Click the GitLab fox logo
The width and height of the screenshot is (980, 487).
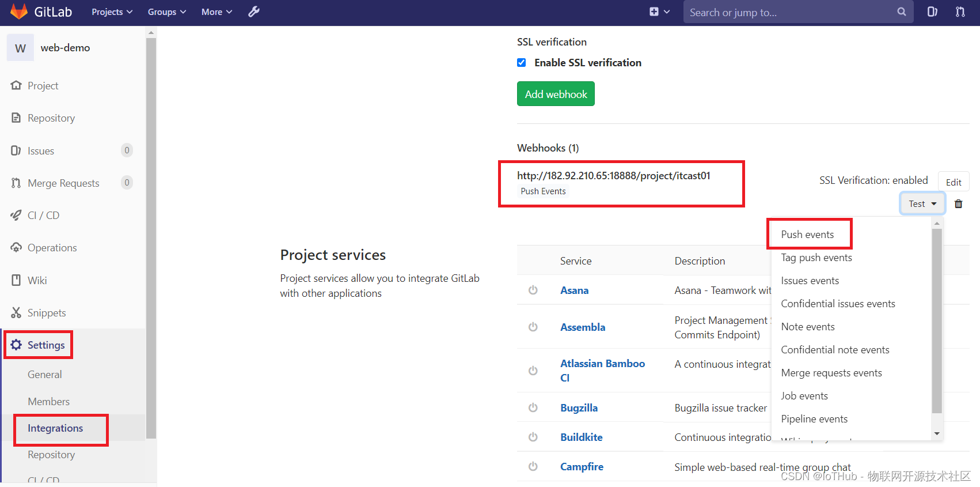click(x=19, y=12)
